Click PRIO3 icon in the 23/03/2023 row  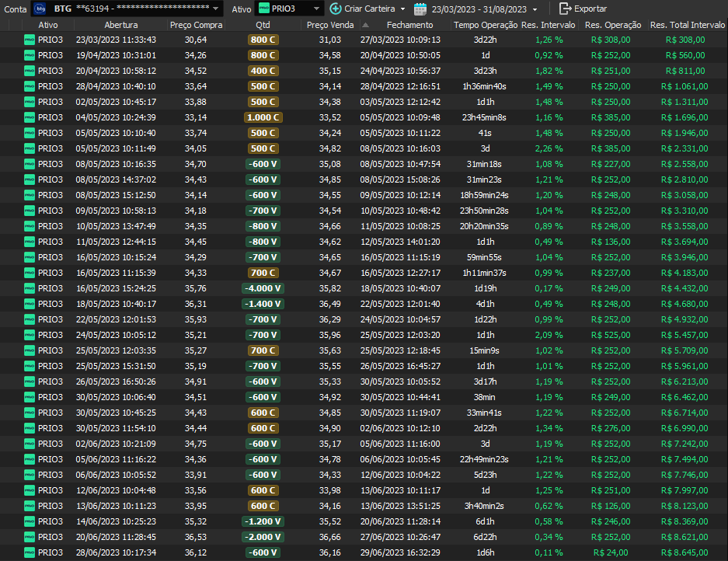coord(30,40)
